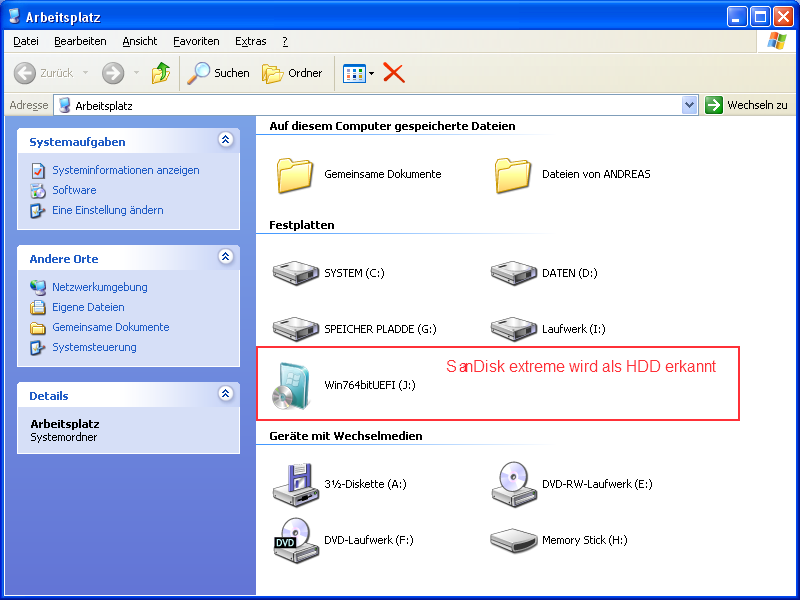Open the ? help menu
Screen dimensions: 800x600
(x=285, y=41)
